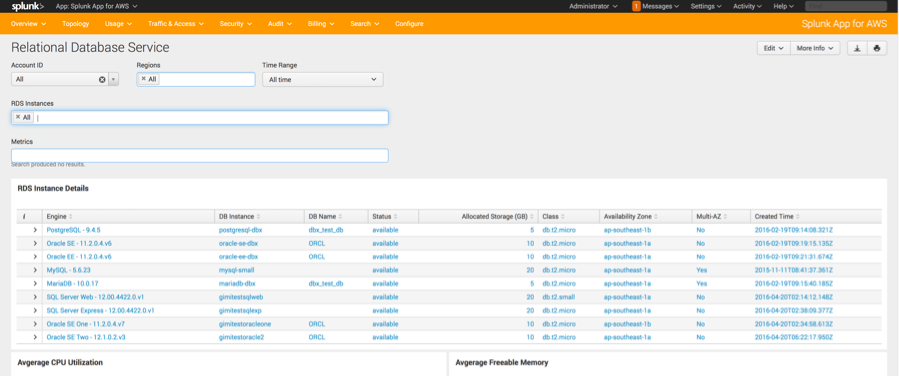Remove the All tag in RDS Instances
899x377 pixels.
click(x=18, y=117)
